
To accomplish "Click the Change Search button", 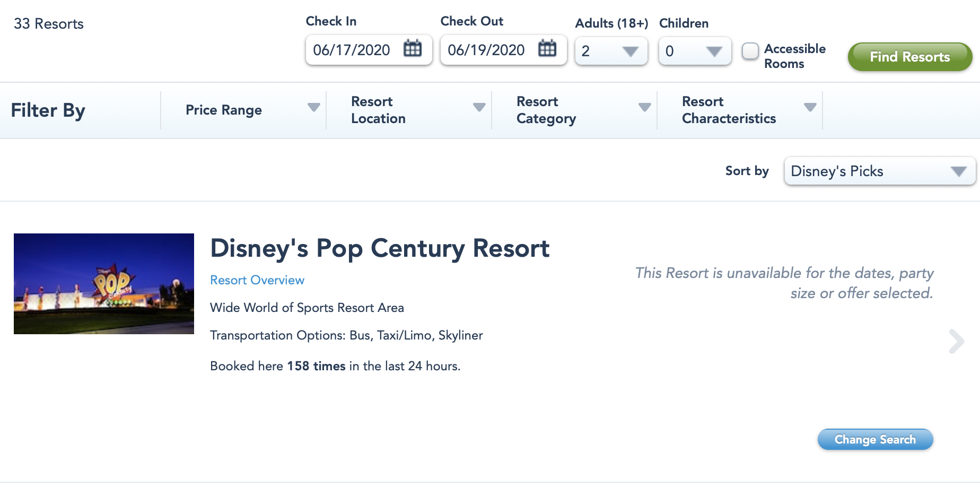I will tap(875, 439).
